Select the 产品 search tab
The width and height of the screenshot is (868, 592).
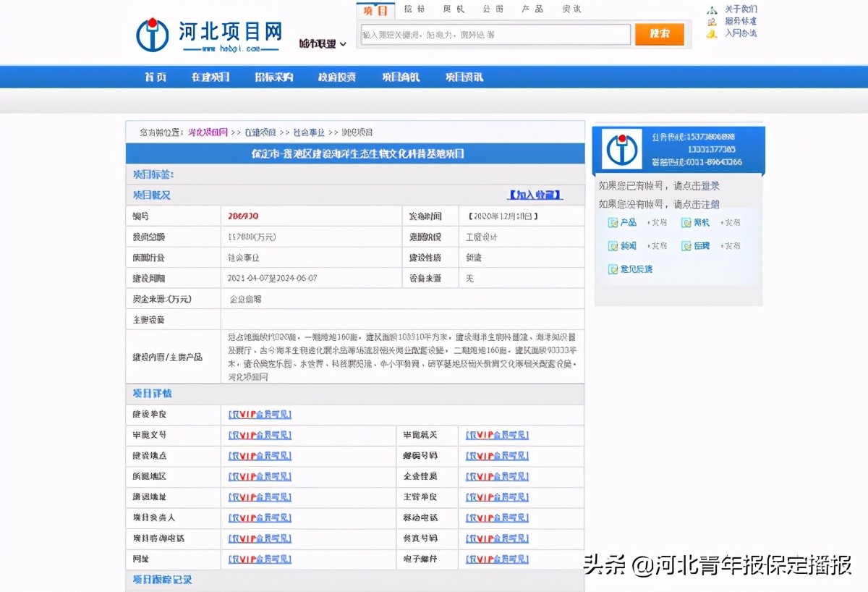(532, 9)
